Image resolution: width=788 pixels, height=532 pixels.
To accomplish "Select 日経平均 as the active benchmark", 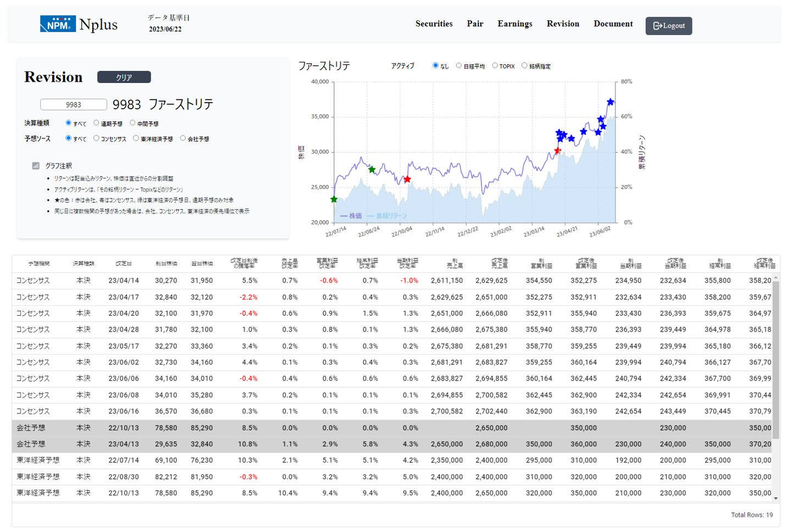I will click(x=459, y=66).
